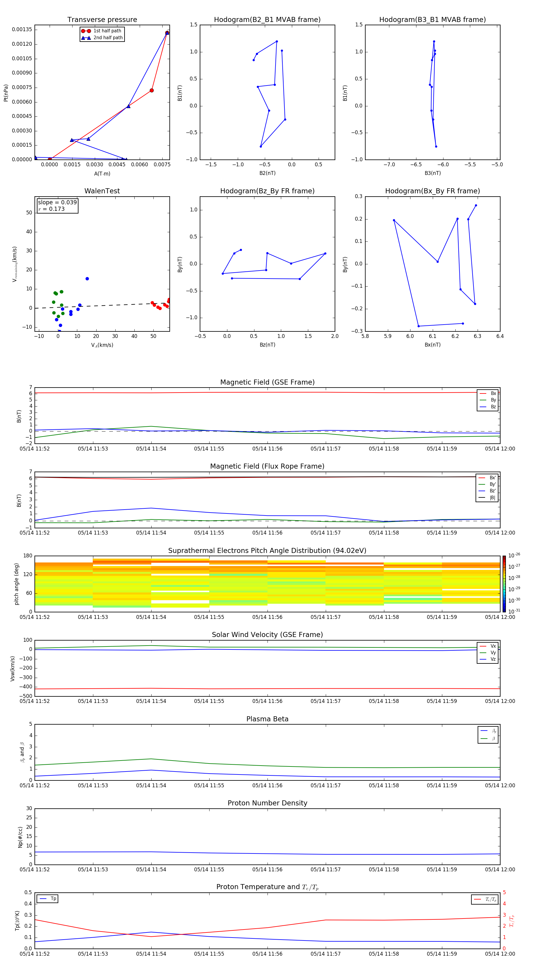Screen dimensions: 535x980
Task: Click the 'WalenTest' plot title
Action: pos(102,191)
